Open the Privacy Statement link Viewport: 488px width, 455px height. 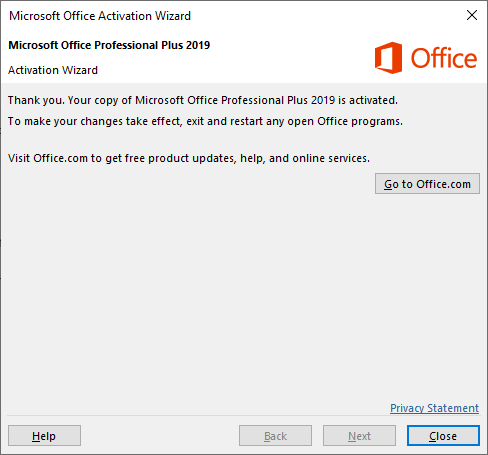434,408
